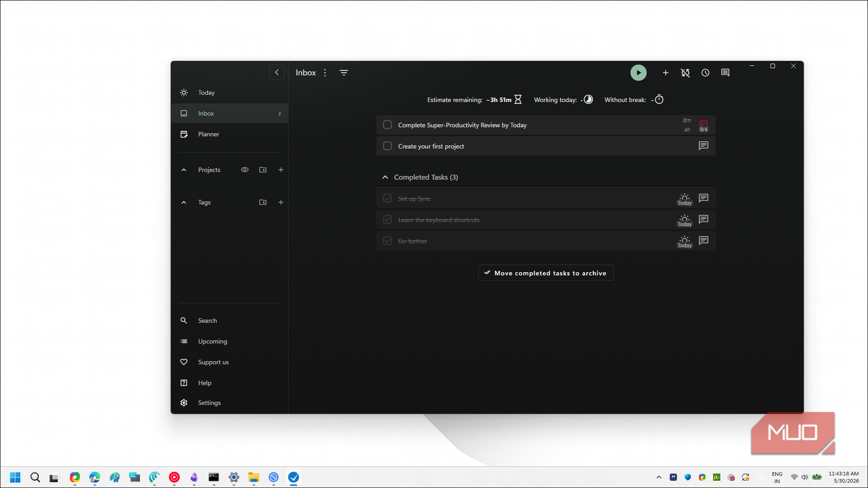Viewport: 868px width, 488px height.
Task: Open notes icon for Set up Sync
Action: (703, 198)
